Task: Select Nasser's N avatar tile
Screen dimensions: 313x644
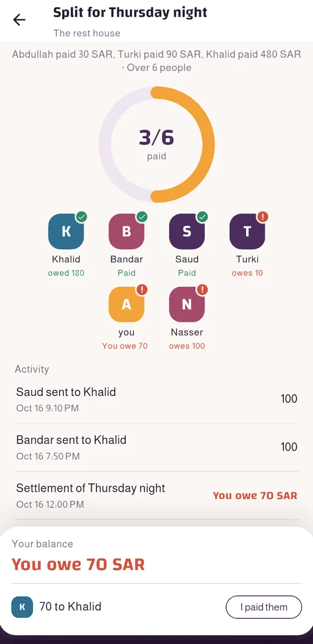Action: (187, 304)
